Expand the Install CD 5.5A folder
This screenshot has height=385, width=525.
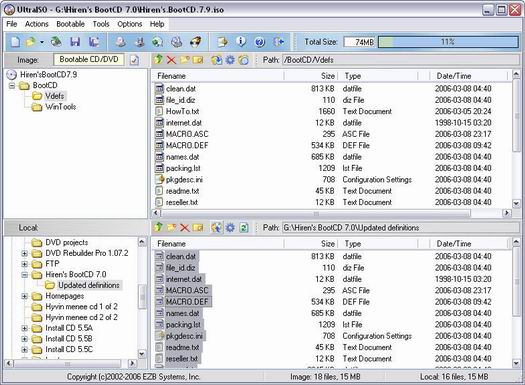[x=24, y=328]
